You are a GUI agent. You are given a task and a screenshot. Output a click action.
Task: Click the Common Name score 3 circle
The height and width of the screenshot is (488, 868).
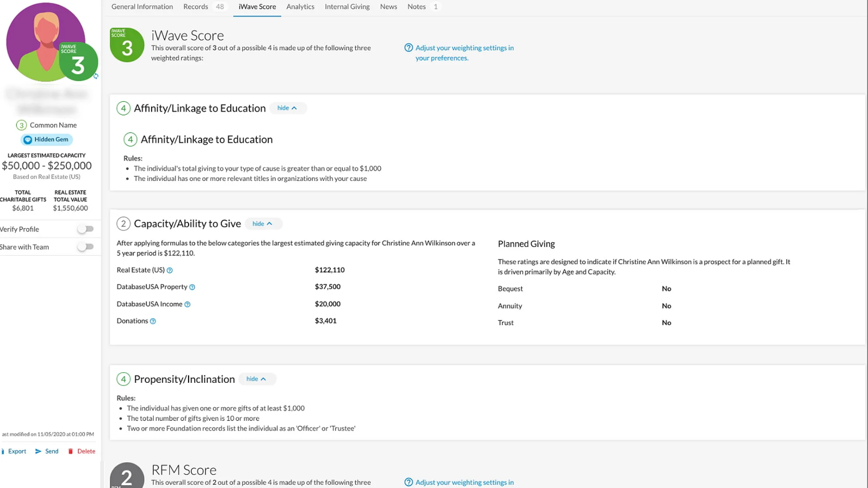click(x=21, y=125)
